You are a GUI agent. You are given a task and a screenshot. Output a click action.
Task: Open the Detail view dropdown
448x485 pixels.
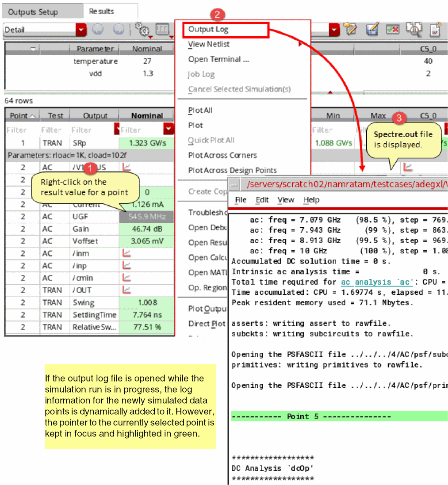(81, 30)
